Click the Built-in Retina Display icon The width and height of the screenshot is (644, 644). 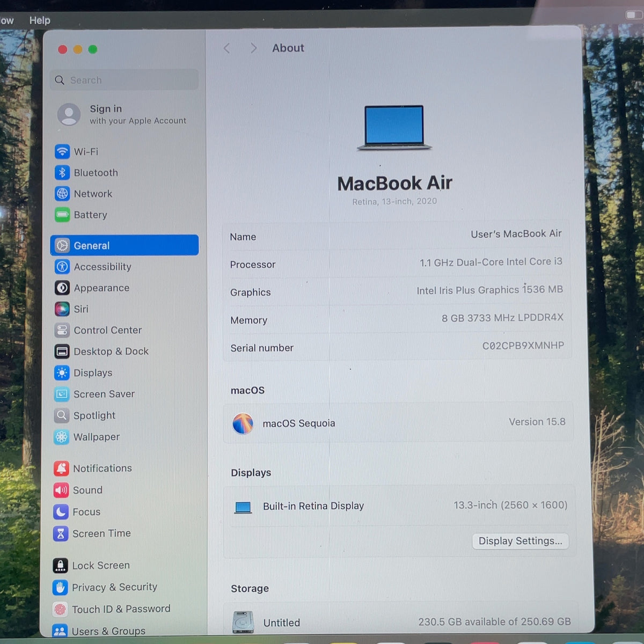pos(243,507)
